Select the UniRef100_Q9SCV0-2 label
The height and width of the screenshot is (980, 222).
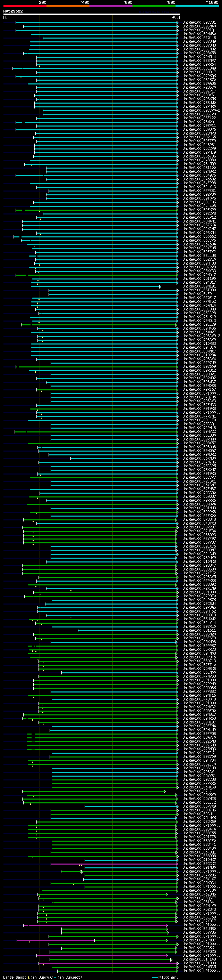click(x=201, y=110)
